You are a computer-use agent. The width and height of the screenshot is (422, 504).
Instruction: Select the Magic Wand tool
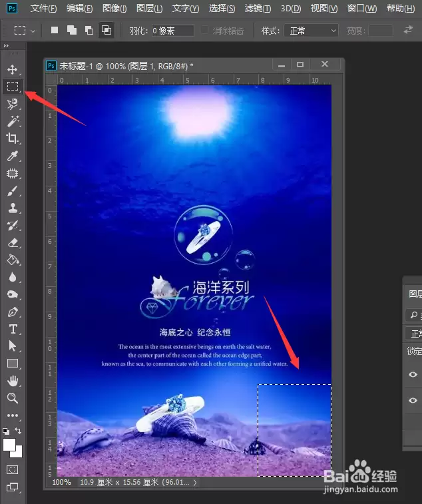13,121
